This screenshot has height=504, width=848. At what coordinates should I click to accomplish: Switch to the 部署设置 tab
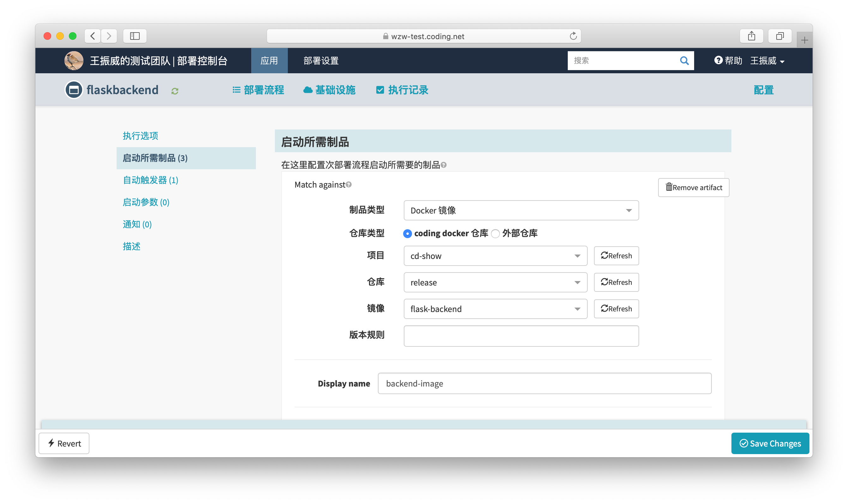pos(321,61)
